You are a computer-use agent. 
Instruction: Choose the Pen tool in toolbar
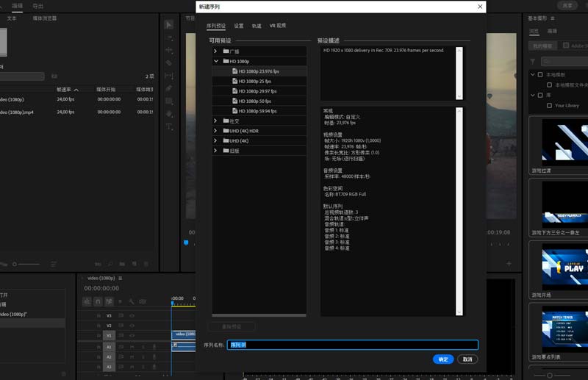(169, 88)
